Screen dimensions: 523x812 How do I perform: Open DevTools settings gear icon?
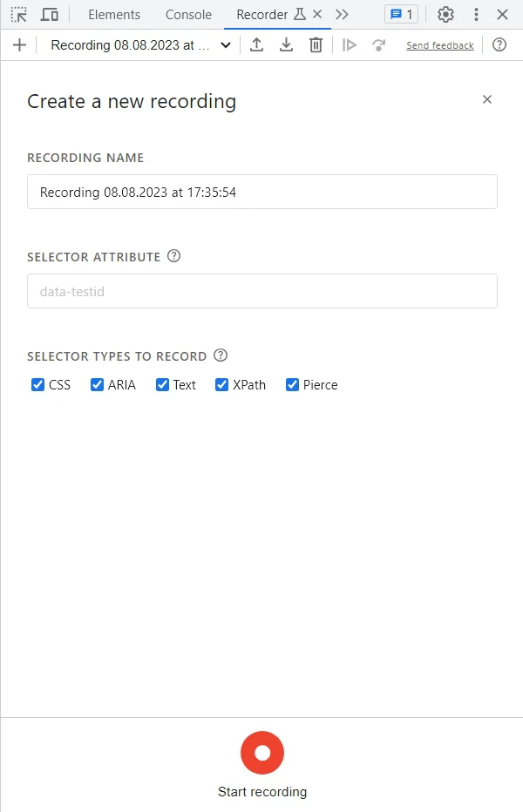pos(446,14)
